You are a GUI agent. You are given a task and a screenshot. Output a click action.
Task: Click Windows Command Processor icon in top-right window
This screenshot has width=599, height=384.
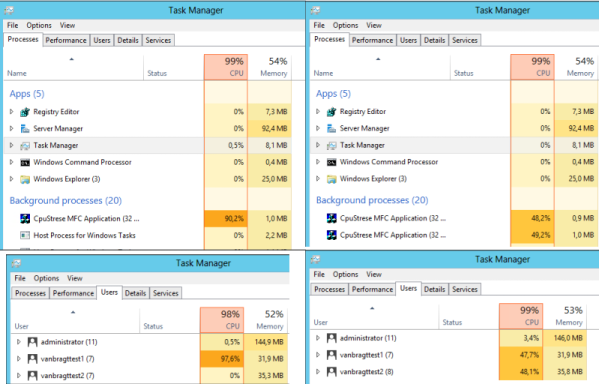(x=332, y=162)
